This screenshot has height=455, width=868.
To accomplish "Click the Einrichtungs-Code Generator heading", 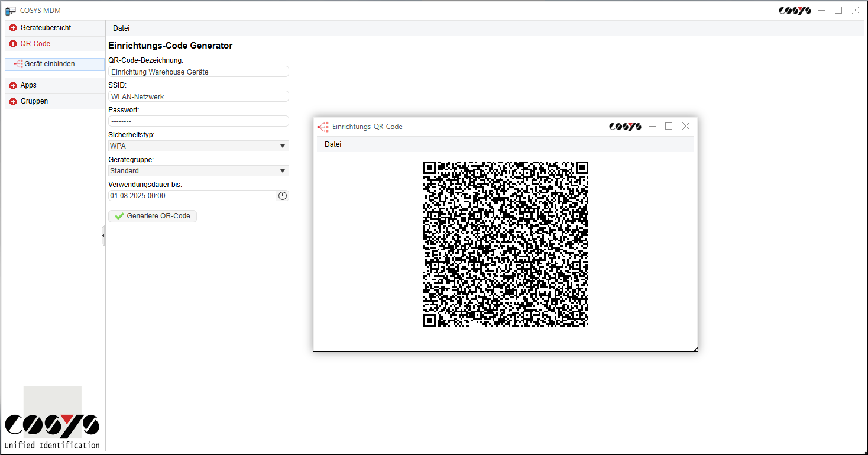I will coord(170,46).
